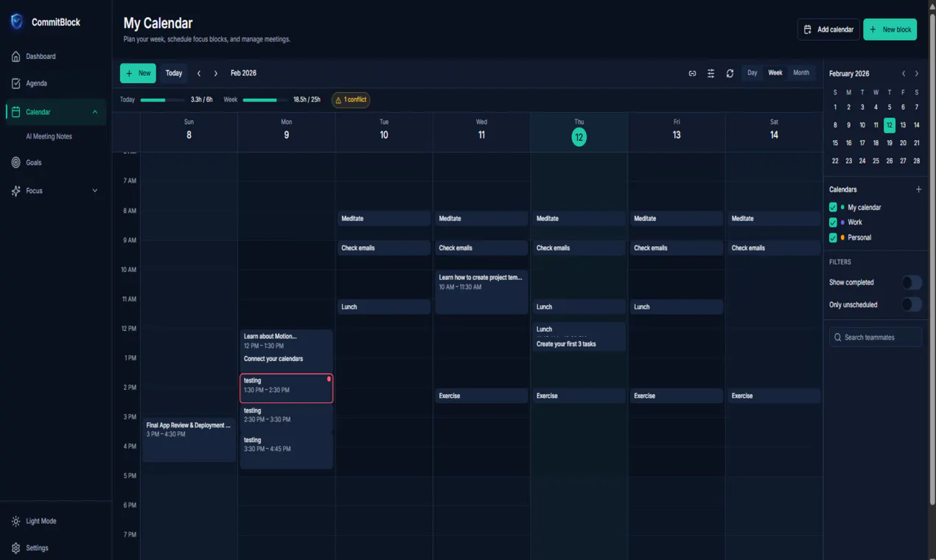The image size is (936, 560).
Task: Collapse the Calendar sidebar chevron
Action: click(94, 112)
